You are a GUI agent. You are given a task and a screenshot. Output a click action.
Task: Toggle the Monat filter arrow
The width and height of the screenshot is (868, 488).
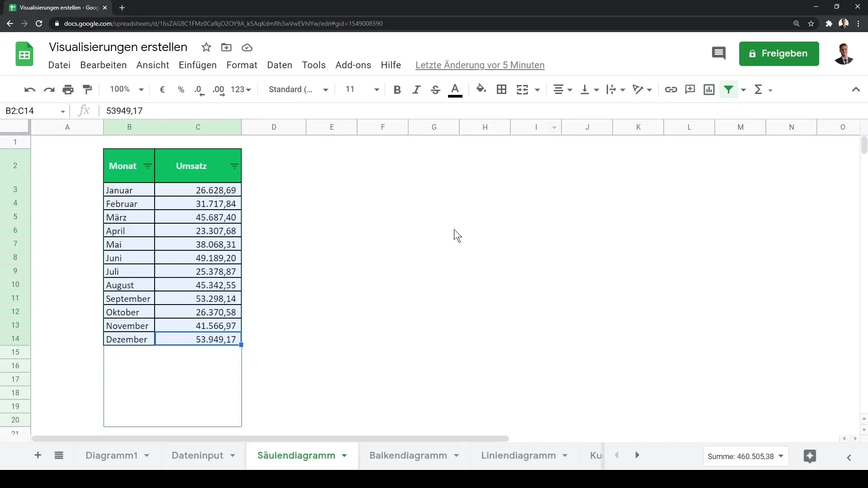[147, 166]
